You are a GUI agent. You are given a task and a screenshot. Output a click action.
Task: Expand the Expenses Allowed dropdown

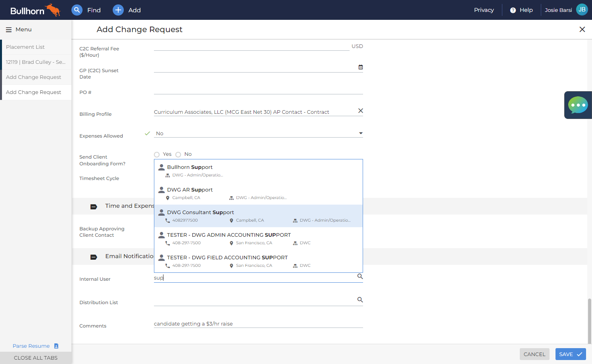click(361, 133)
